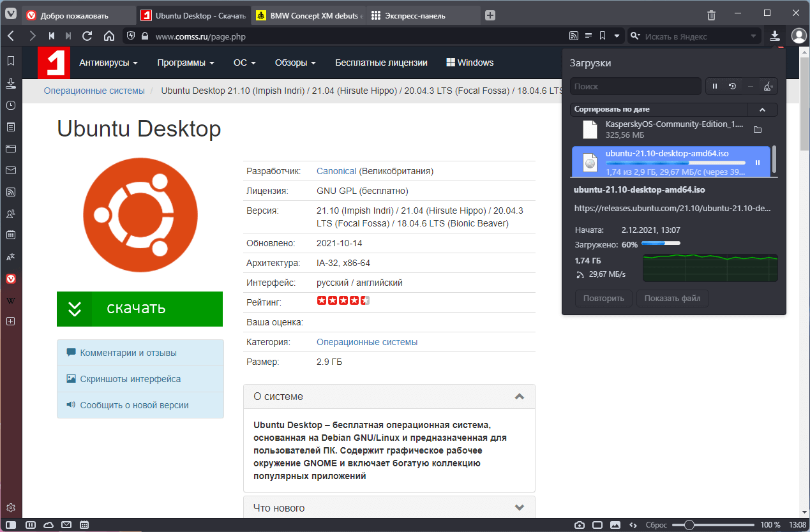Open the Windows menu item
Viewport: 810px width, 532px height.
[x=470, y=63]
